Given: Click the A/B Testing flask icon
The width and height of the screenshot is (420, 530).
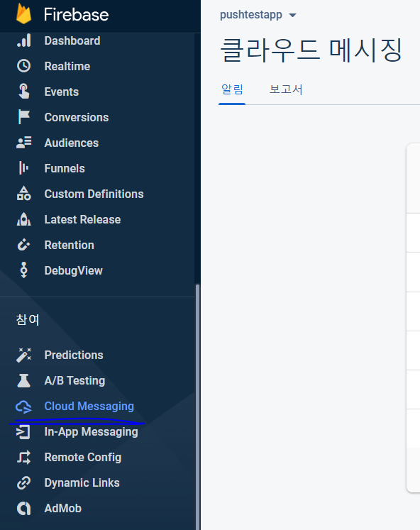Looking at the screenshot, I should tap(23, 380).
